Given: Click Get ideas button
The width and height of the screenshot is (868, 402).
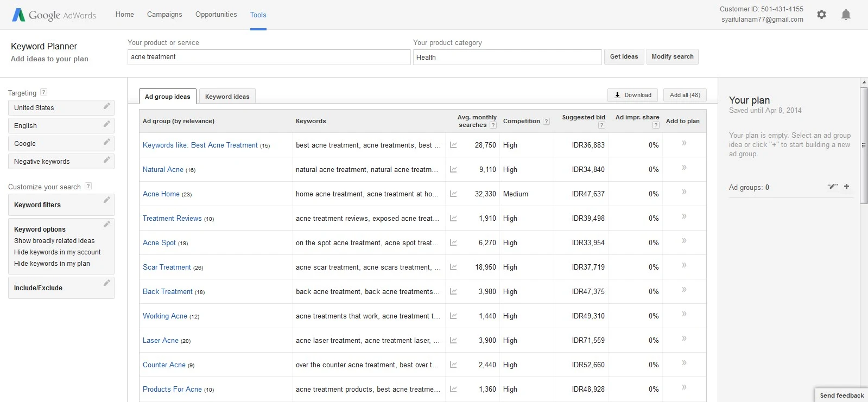Looking at the screenshot, I should (x=624, y=56).
